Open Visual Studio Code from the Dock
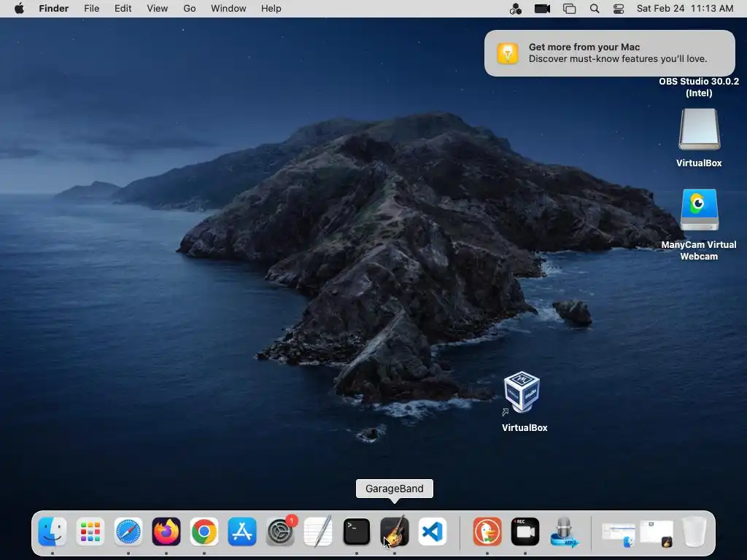 pos(433,532)
